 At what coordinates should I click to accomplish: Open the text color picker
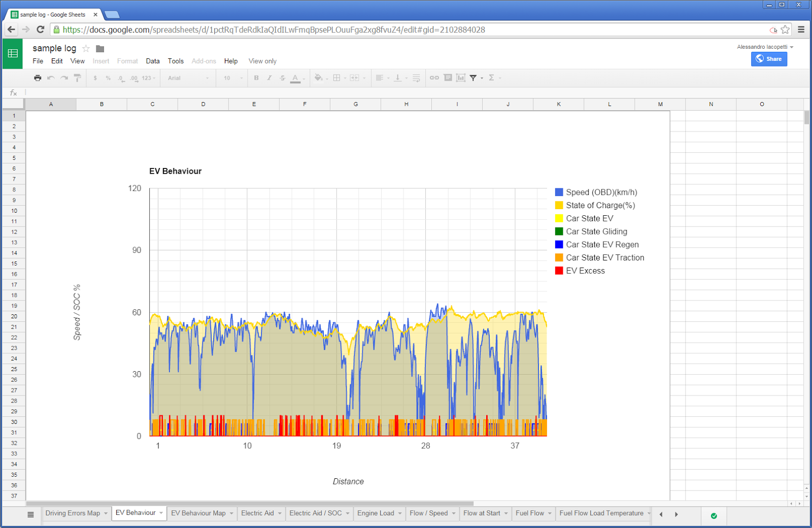tap(296, 78)
